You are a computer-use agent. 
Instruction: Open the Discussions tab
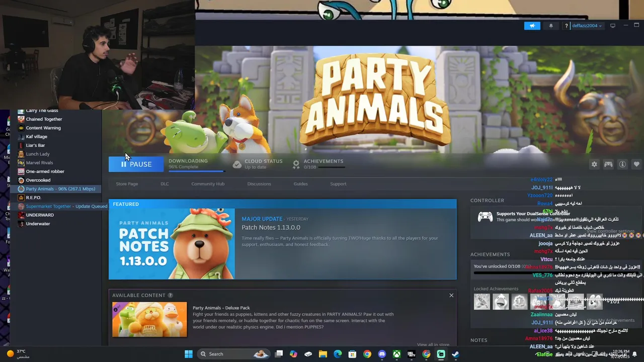259,184
